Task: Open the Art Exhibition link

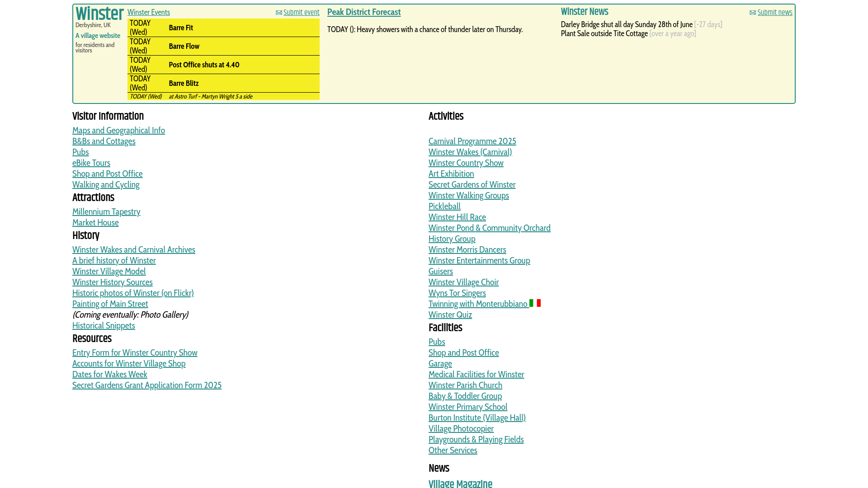Action: point(451,174)
